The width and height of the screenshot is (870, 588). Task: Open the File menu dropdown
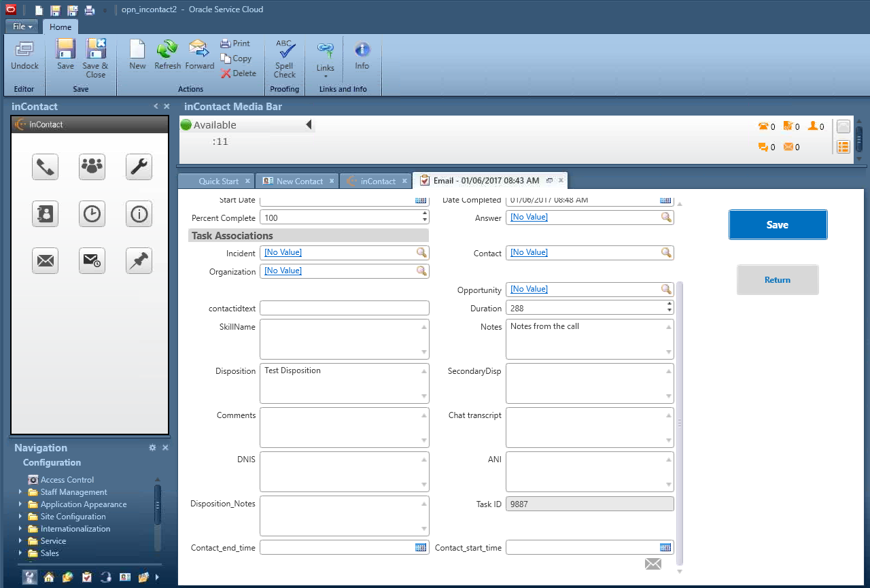[x=23, y=27]
